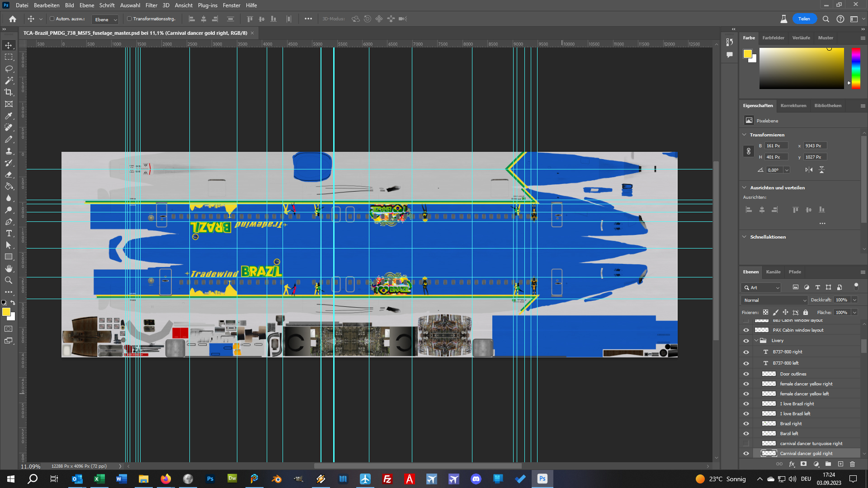
Task: Collapse the Ausrichten und verteilen section
Action: (x=744, y=188)
